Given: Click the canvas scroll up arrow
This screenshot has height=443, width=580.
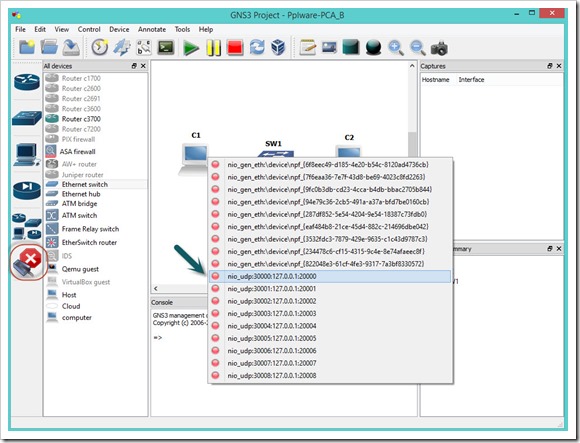Looking at the screenshot, I should point(412,66).
